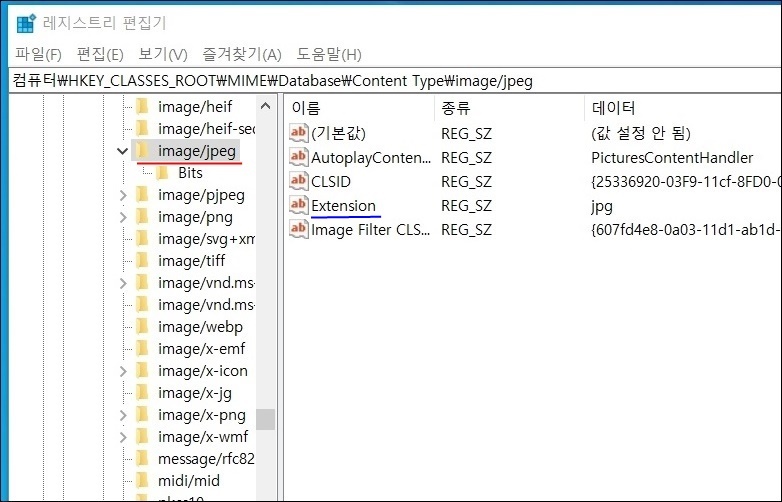Expand the first image/vnd.ms tree node
This screenshot has width=782, height=502.
[x=123, y=283]
